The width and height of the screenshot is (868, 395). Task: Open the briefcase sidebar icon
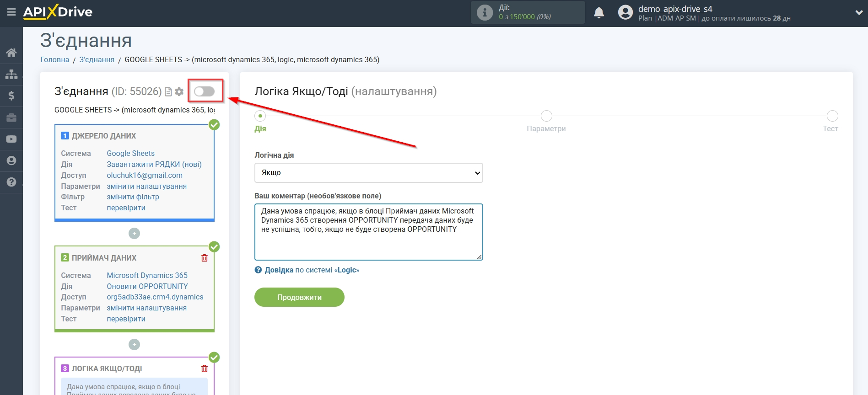coord(11,117)
